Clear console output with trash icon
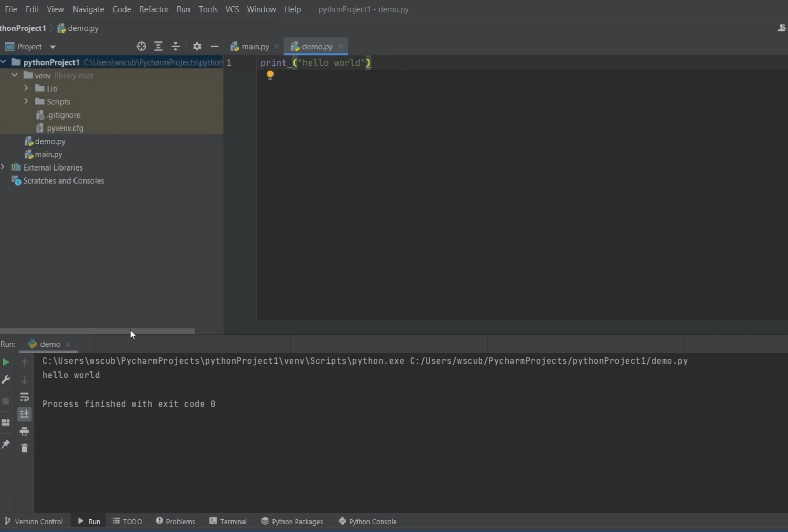 pos(24,448)
